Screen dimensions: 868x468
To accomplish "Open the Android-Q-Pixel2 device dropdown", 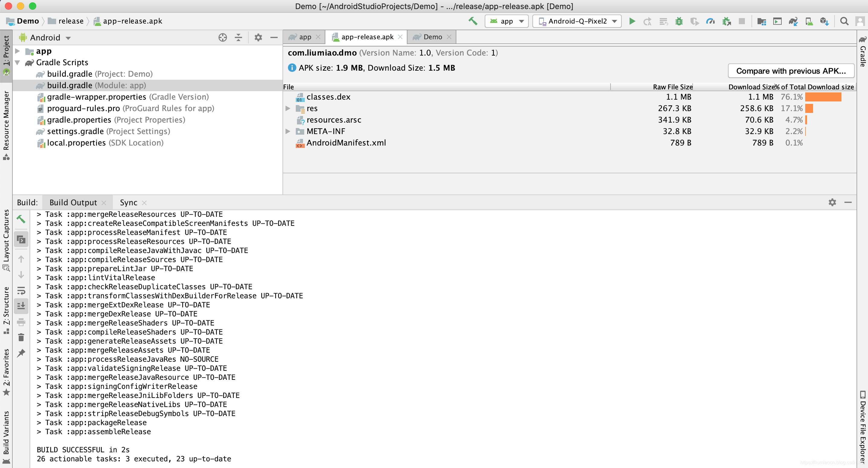I will 577,21.
